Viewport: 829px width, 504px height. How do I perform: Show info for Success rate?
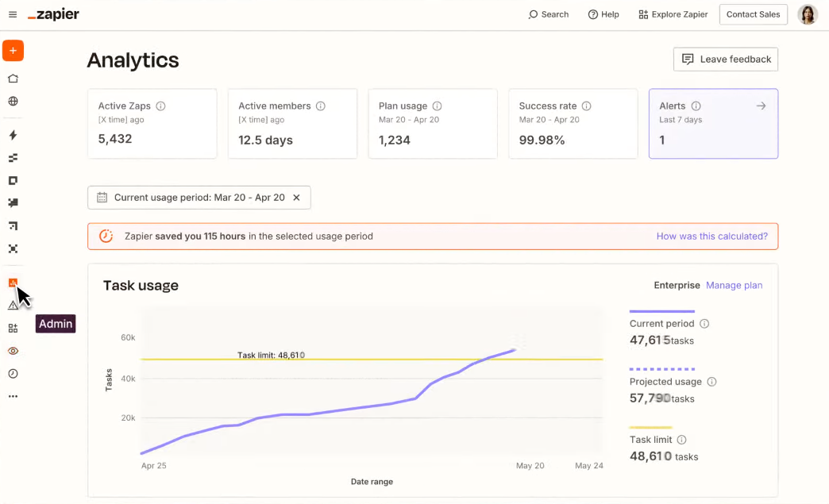pyautogui.click(x=586, y=106)
